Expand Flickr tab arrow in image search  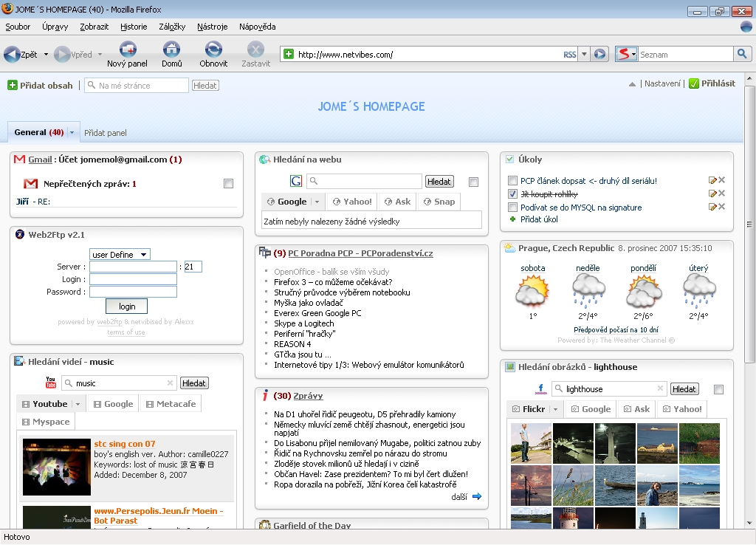point(555,409)
